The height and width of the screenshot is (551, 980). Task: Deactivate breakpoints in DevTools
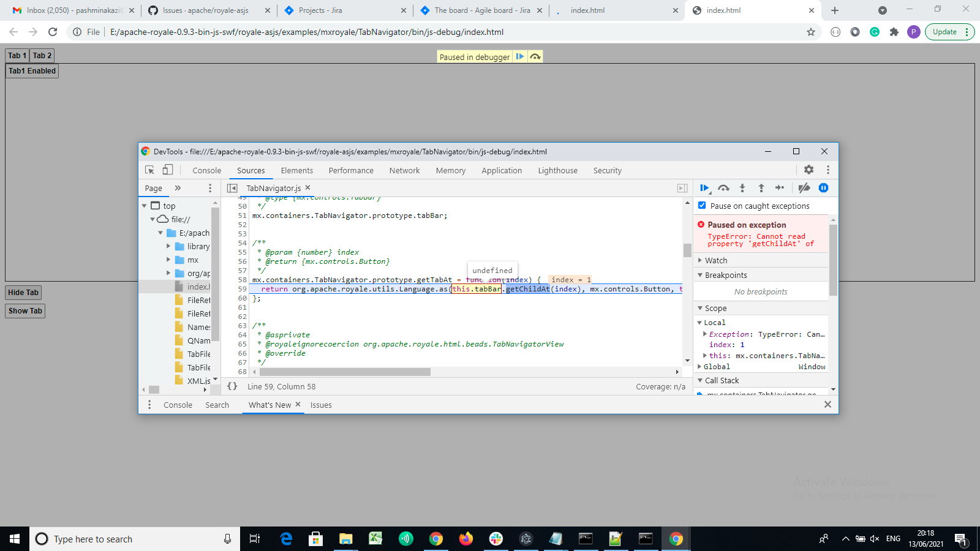tap(804, 188)
